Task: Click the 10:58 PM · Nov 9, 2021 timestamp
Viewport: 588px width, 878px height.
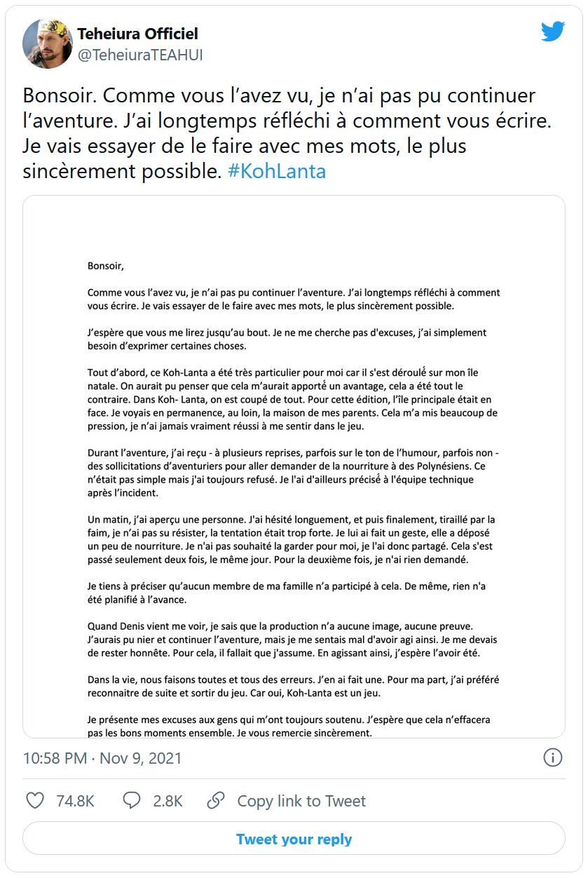Action: coord(102,758)
